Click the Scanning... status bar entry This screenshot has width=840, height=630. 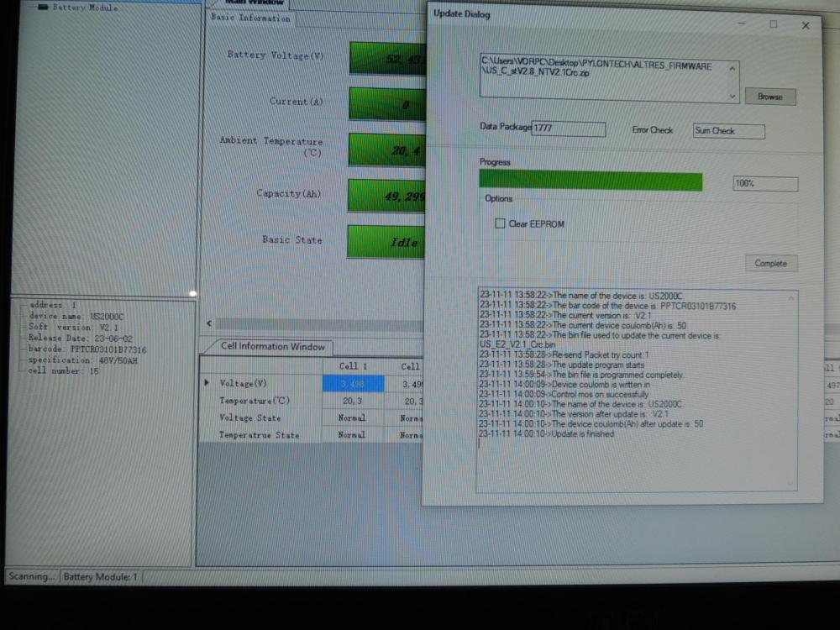[32, 576]
